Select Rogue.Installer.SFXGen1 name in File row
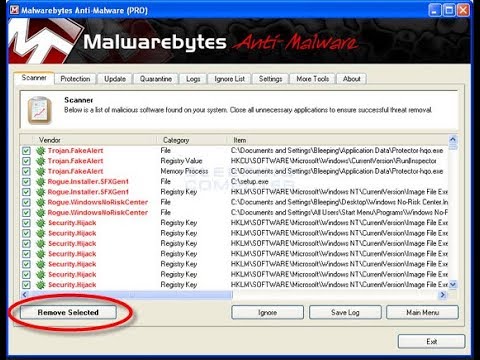The height and width of the screenshot is (360, 480). coord(88,182)
